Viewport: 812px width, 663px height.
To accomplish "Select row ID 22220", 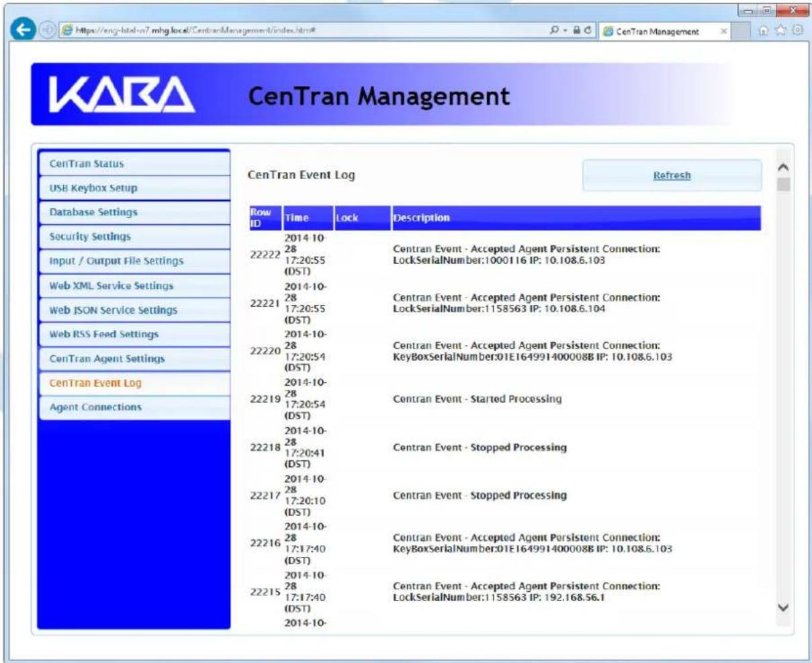I will tap(265, 351).
